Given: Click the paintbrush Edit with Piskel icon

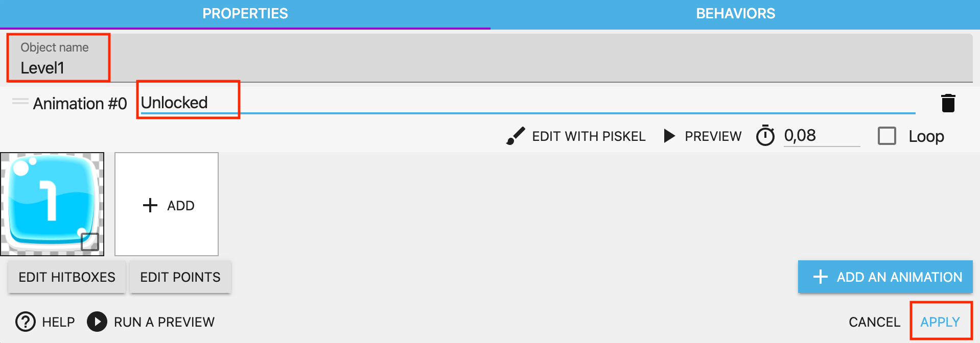Looking at the screenshot, I should click(516, 136).
